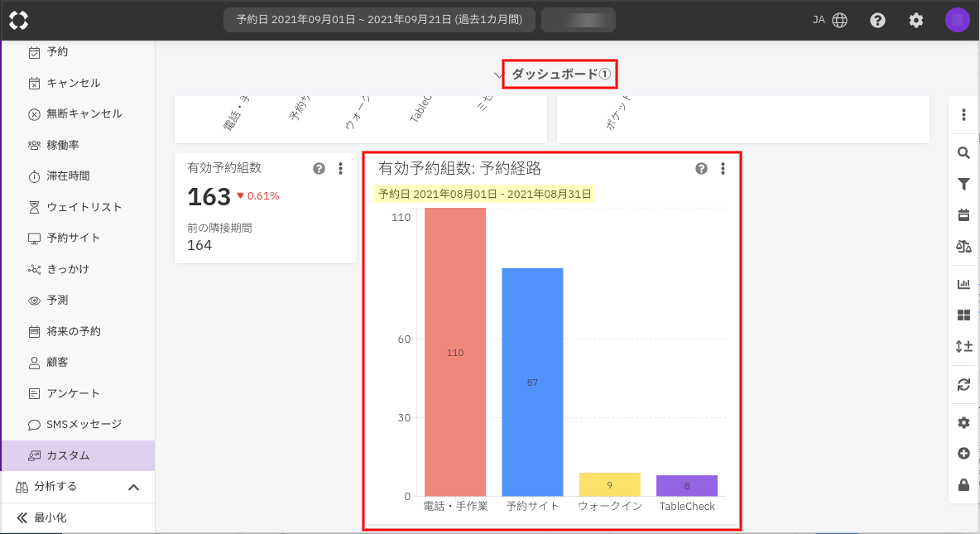
Task: Select the bar chart icon in right toolbar
Action: tap(963, 284)
